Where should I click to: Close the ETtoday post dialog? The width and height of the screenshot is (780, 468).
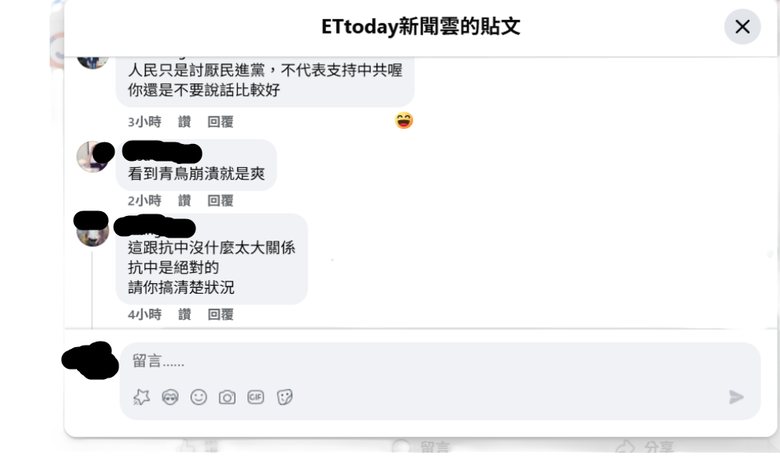(x=742, y=27)
